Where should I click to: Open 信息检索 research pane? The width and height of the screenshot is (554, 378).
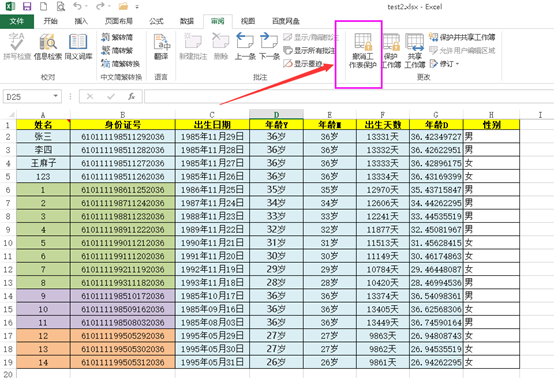click(48, 46)
